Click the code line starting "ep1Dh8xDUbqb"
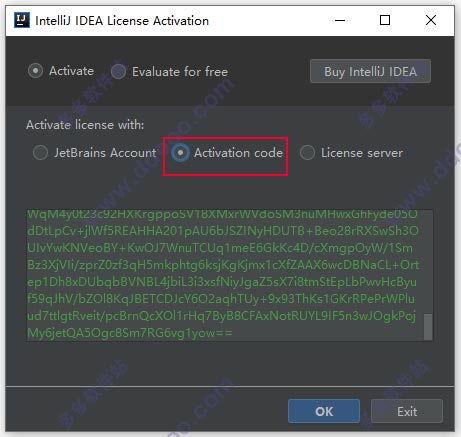 click(x=222, y=282)
